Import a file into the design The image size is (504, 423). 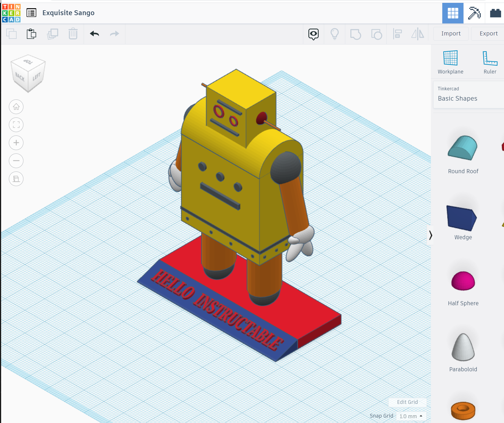451,33
